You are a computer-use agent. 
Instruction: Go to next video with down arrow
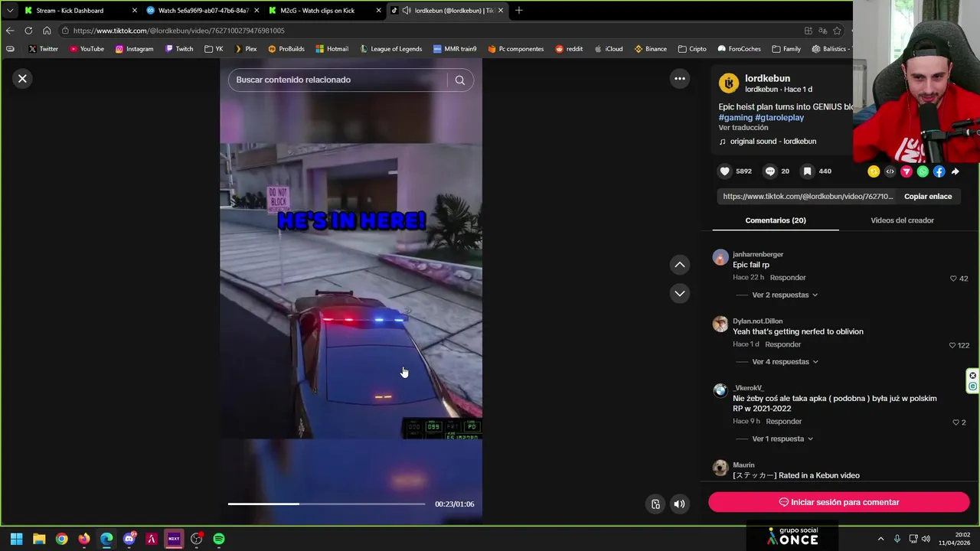click(x=679, y=293)
